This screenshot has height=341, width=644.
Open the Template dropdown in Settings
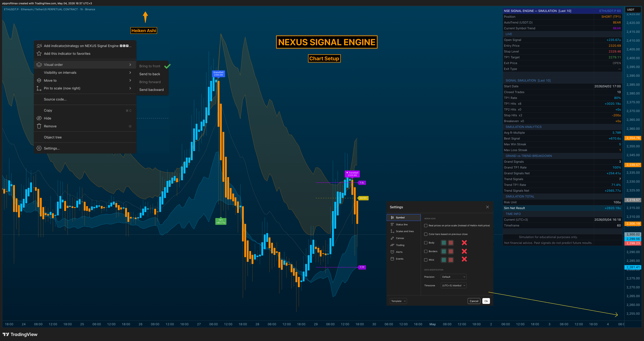pyautogui.click(x=398, y=301)
